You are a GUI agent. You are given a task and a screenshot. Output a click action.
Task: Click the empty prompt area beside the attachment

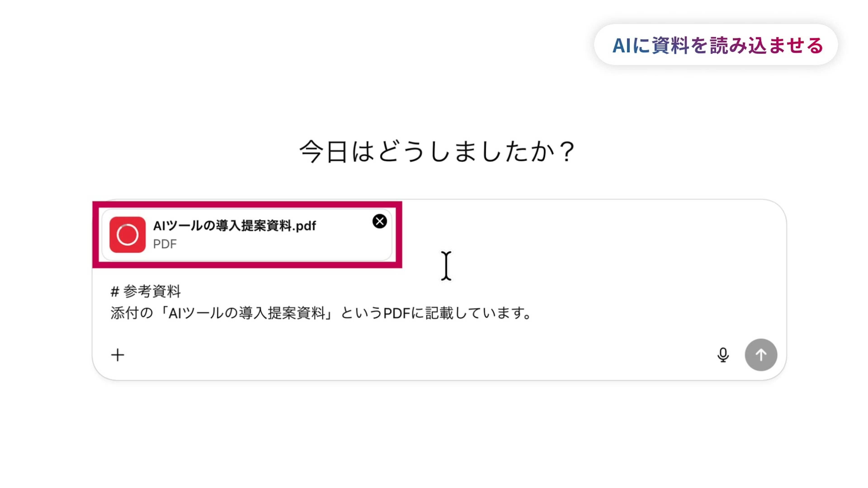coord(590,236)
